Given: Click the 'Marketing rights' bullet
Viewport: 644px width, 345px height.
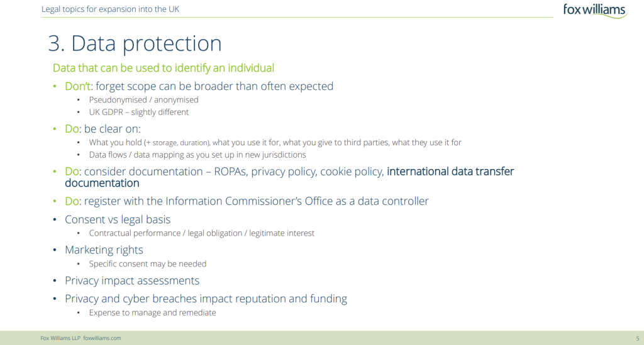Looking at the screenshot, I should (104, 250).
